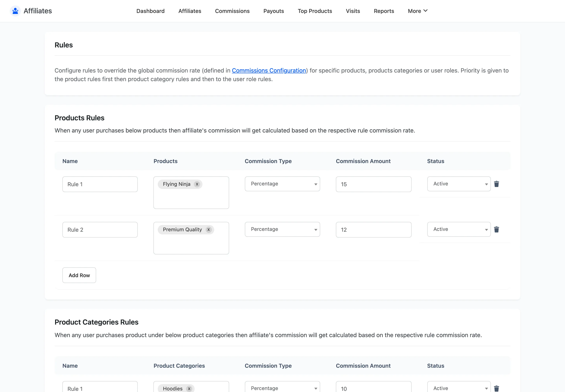The width and height of the screenshot is (565, 392).
Task: Open Commission Type dropdown for Premium Quality rule
Action: coord(282,229)
